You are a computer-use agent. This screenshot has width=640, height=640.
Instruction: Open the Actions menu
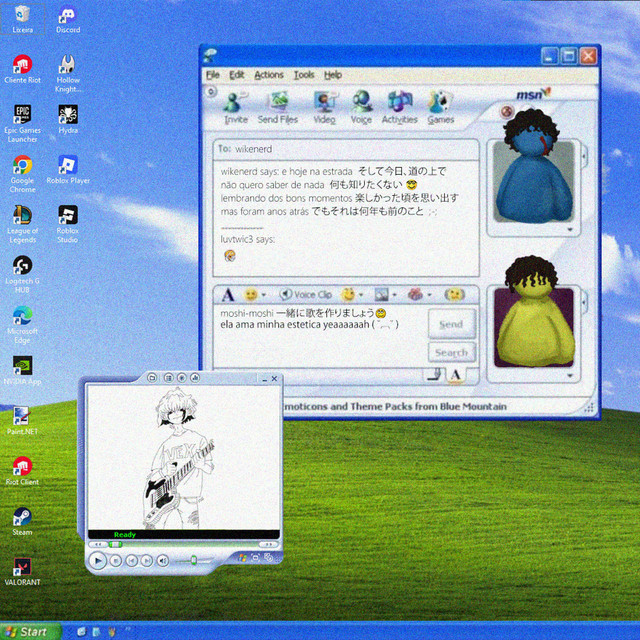[268, 75]
